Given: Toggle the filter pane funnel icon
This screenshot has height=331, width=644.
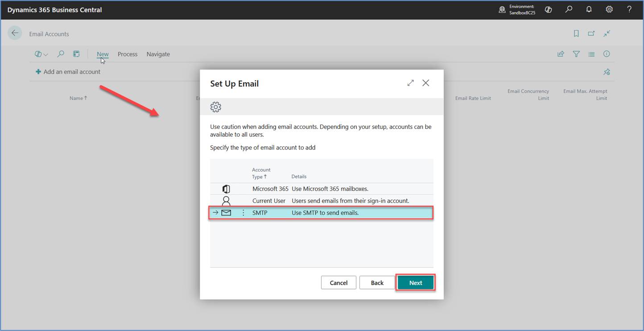Looking at the screenshot, I should coord(576,54).
